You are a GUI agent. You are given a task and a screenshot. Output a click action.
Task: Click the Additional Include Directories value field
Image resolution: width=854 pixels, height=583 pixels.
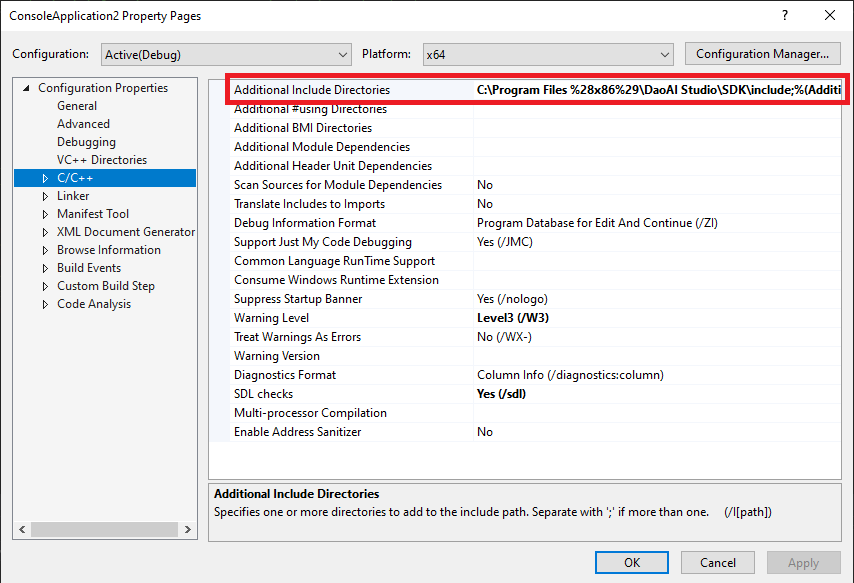click(x=658, y=90)
